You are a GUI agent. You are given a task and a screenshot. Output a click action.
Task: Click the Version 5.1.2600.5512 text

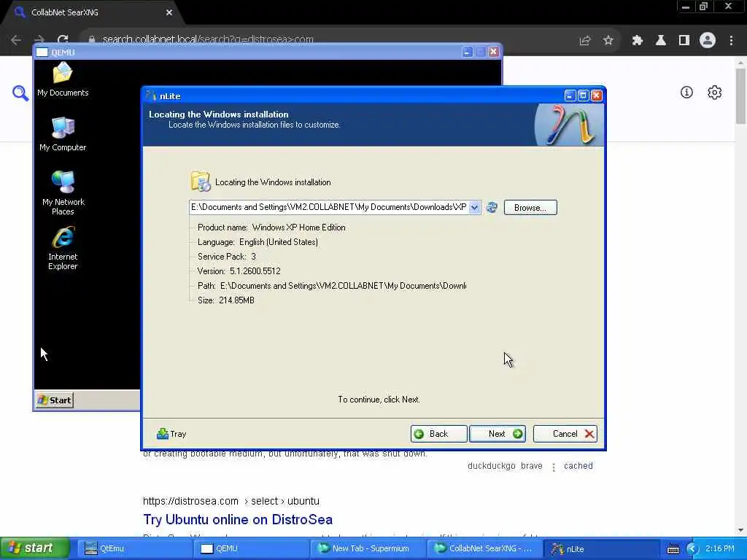tap(239, 271)
